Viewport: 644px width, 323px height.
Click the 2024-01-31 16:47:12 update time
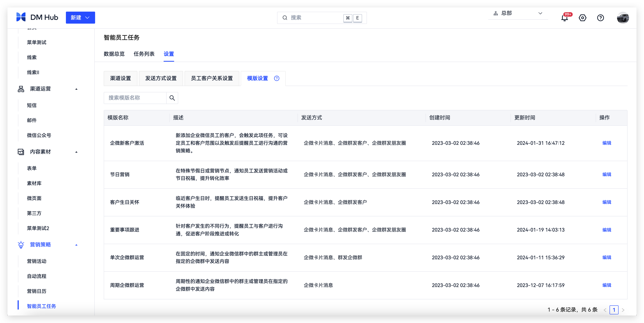coord(541,143)
